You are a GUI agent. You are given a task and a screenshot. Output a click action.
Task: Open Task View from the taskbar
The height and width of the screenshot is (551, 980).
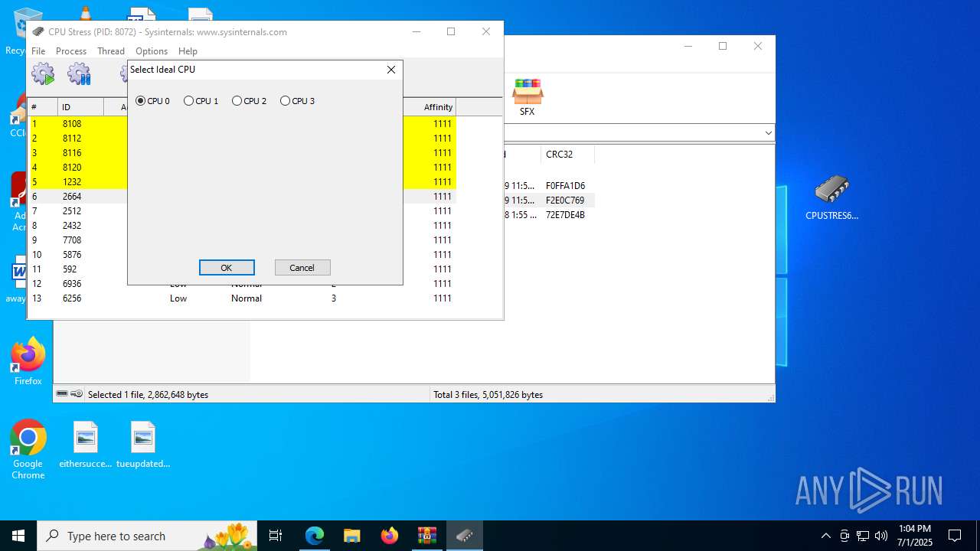coord(276,536)
